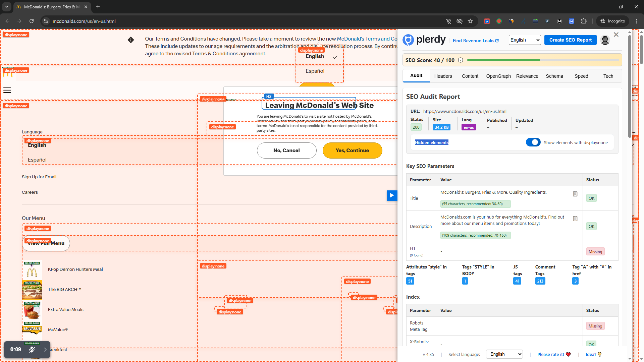Click the SEO Score progress bar
The image size is (644, 362).
tap(543, 60)
